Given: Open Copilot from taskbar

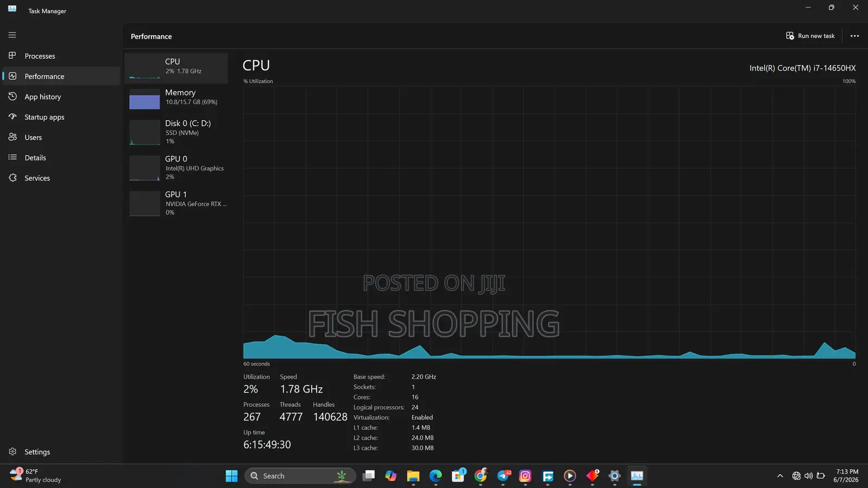Looking at the screenshot, I should click(391, 476).
